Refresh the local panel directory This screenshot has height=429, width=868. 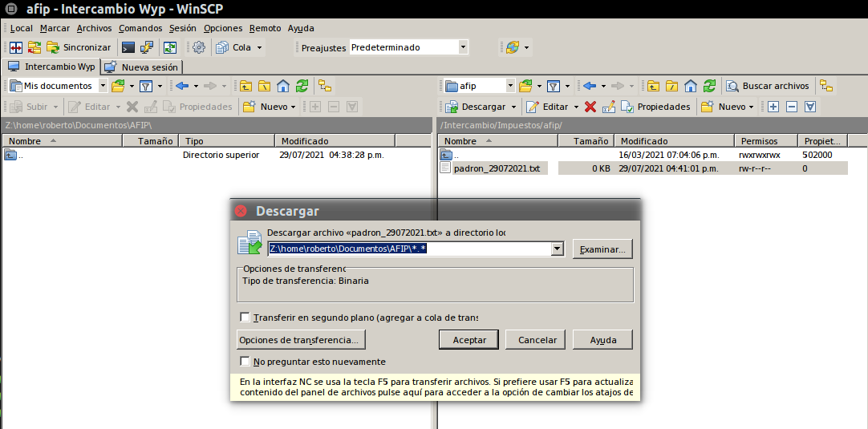click(302, 86)
